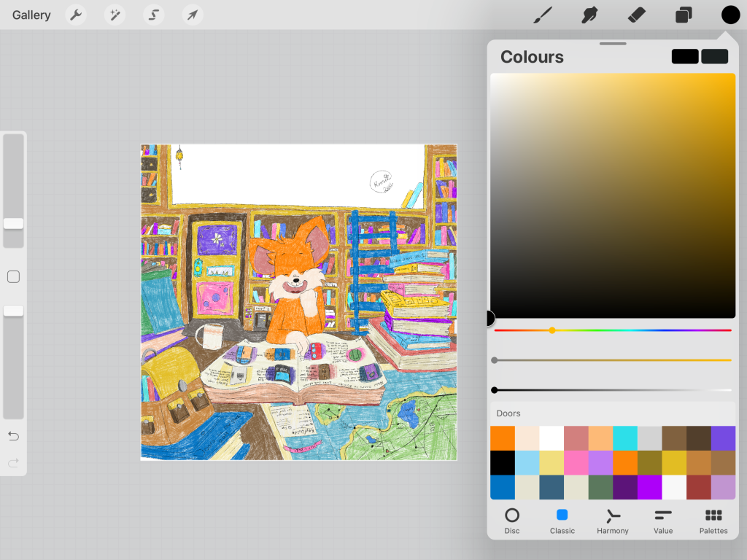Open the Actions wrench menu
The height and width of the screenshot is (560, 747).
pos(76,15)
